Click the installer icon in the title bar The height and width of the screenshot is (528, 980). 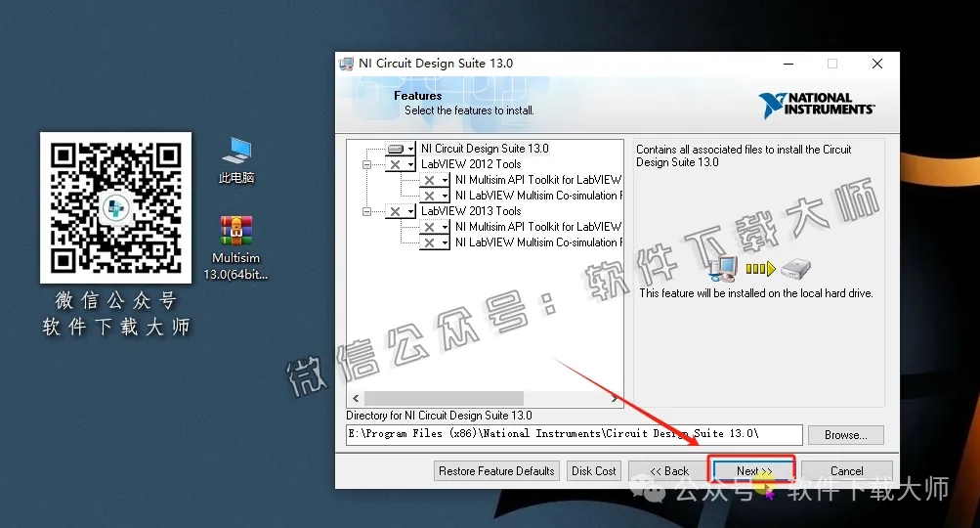pos(347,64)
